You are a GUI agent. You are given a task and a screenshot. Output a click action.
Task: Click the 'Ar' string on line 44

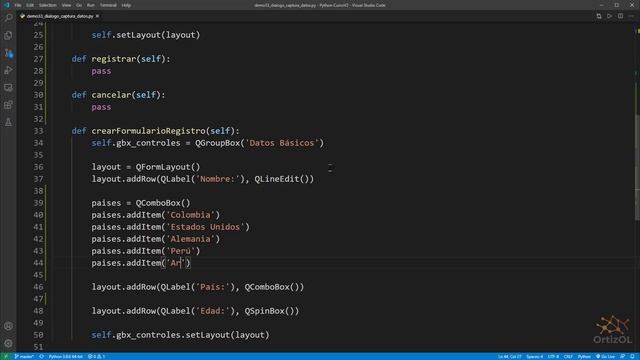176,263
